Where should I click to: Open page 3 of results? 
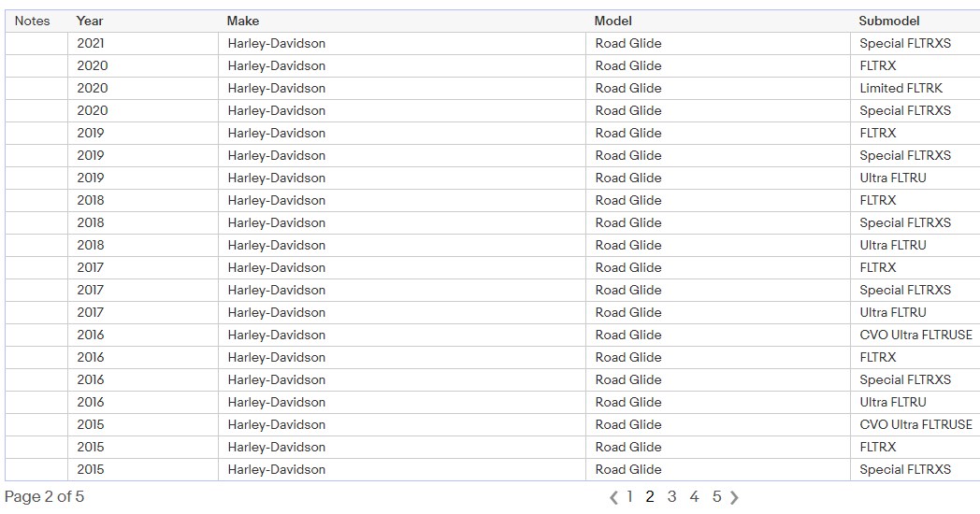(671, 496)
